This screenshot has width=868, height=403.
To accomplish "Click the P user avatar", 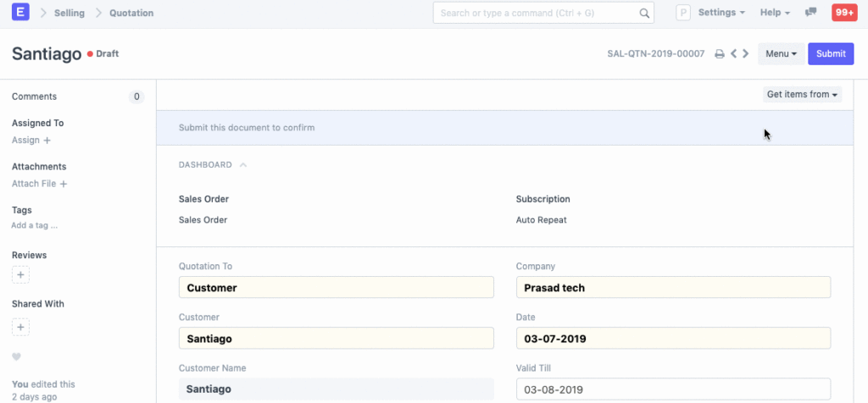I will 683,14.
